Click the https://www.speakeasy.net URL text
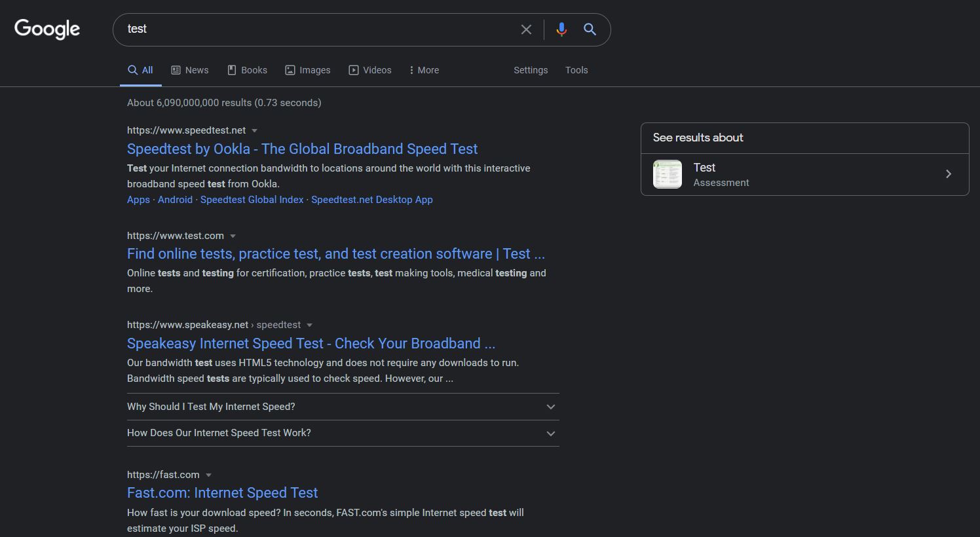 click(x=188, y=325)
